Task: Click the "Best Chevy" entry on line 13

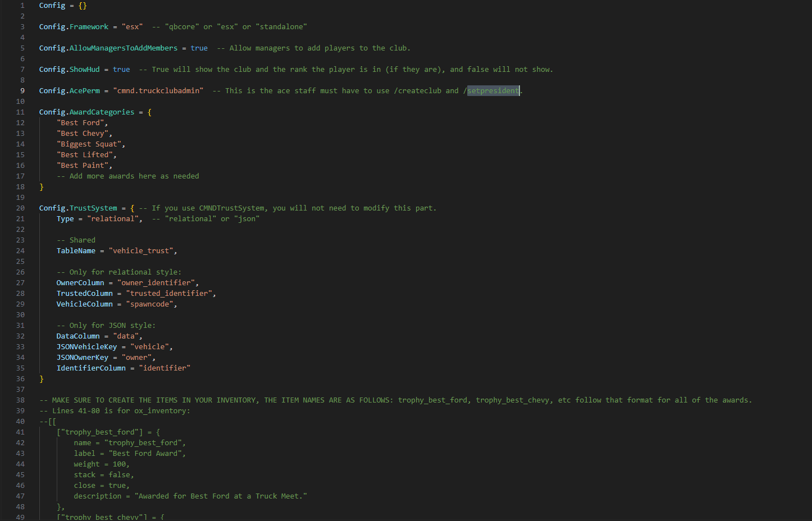Action: [x=83, y=134]
